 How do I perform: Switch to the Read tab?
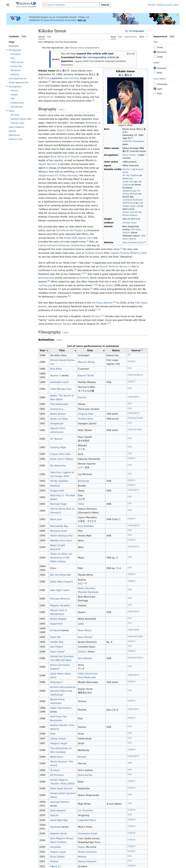point(113,37)
